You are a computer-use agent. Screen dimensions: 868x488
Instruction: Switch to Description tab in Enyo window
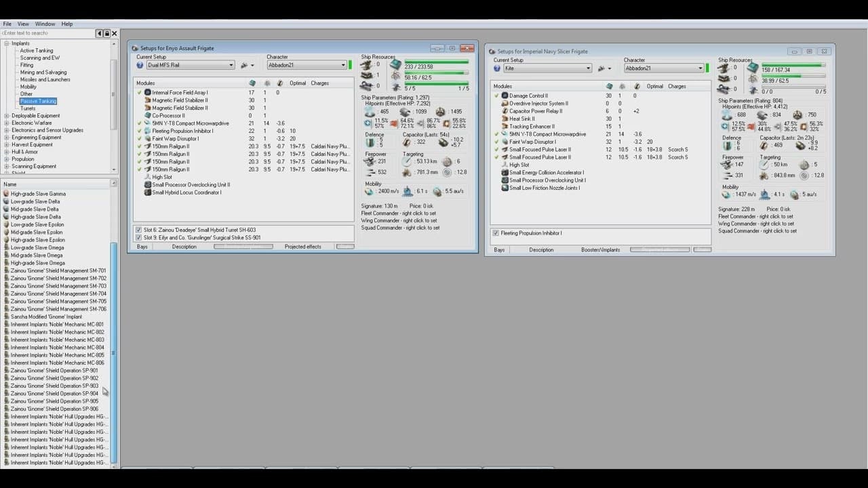click(184, 247)
